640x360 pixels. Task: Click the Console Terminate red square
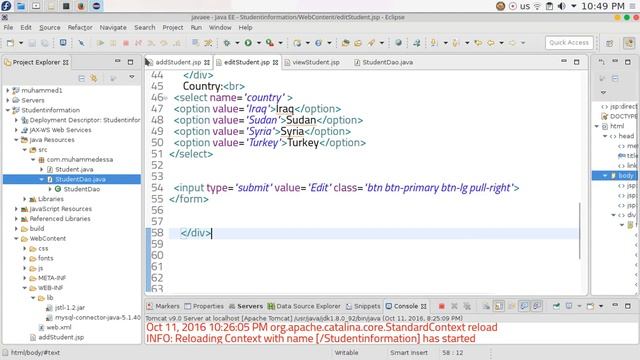pos(441,306)
